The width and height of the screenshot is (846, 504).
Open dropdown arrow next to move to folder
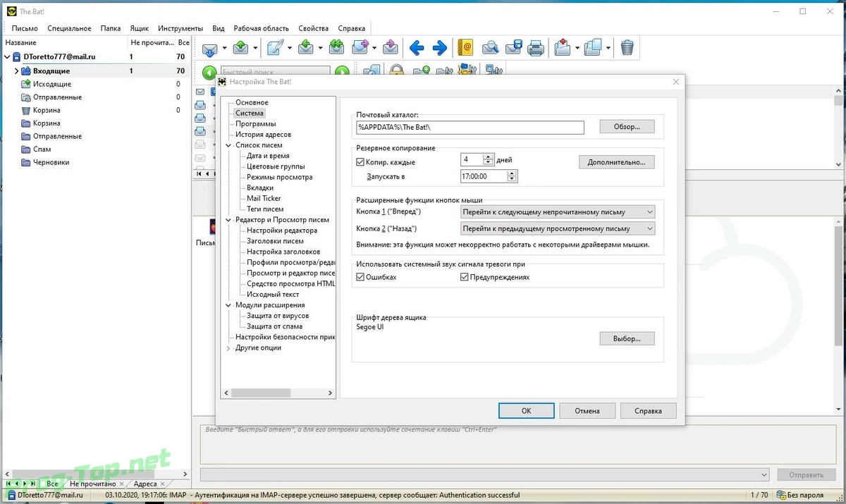(x=577, y=49)
